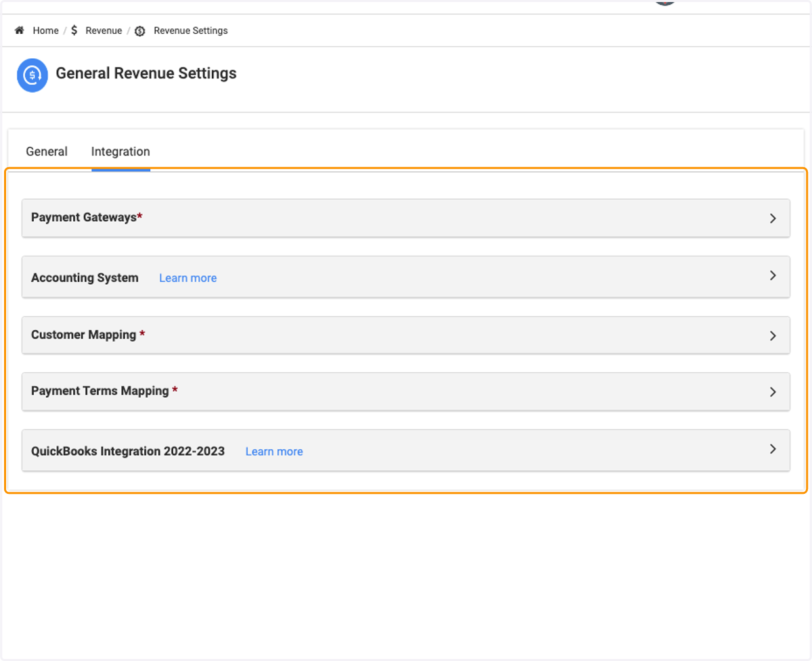
Task: Click the Customer Mapping section title
Action: click(x=88, y=334)
